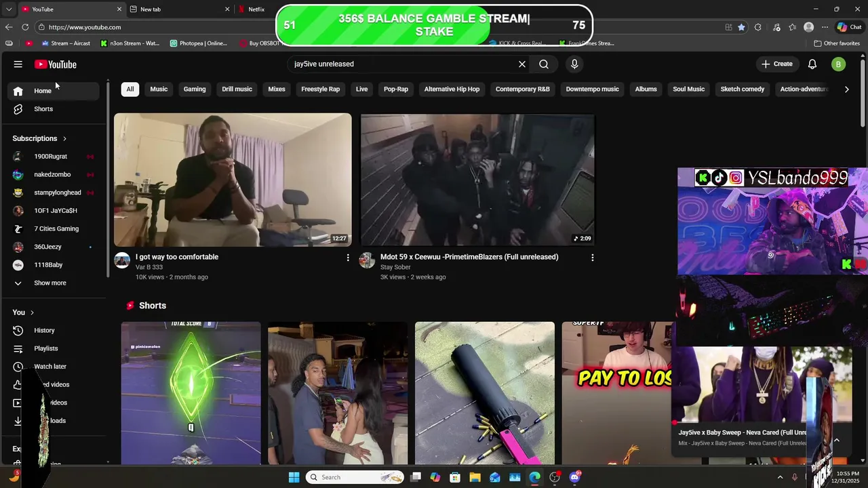
Task: Open the Copilot Chat button
Action: pyautogui.click(x=850, y=27)
